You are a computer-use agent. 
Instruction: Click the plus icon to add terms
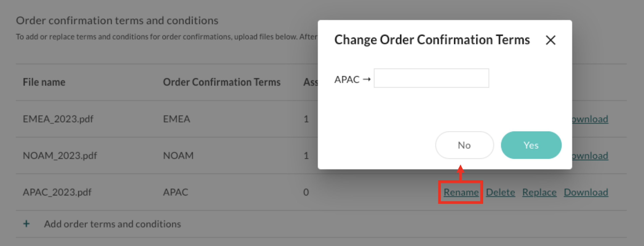tap(27, 224)
